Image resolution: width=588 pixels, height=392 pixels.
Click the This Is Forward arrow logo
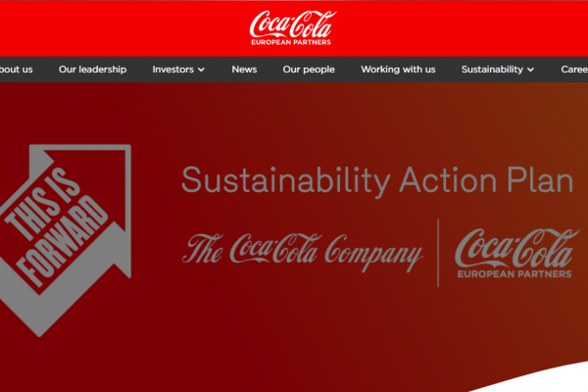pyautogui.click(x=66, y=240)
